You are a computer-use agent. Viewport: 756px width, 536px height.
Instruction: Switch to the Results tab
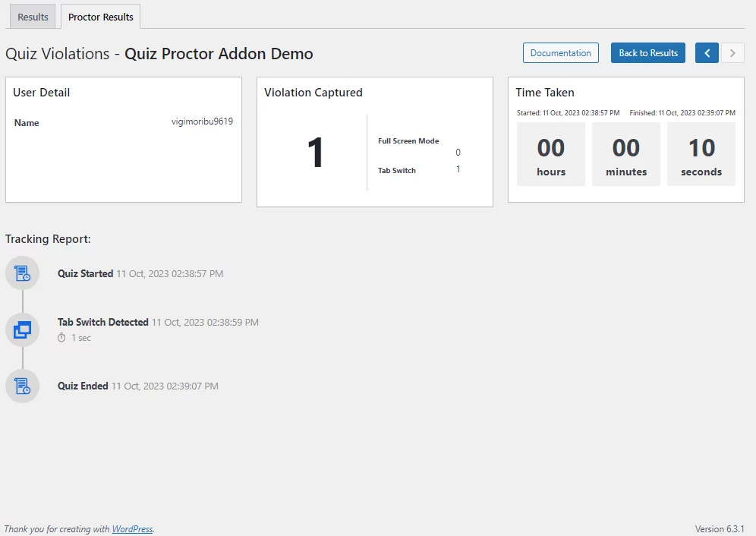[33, 17]
